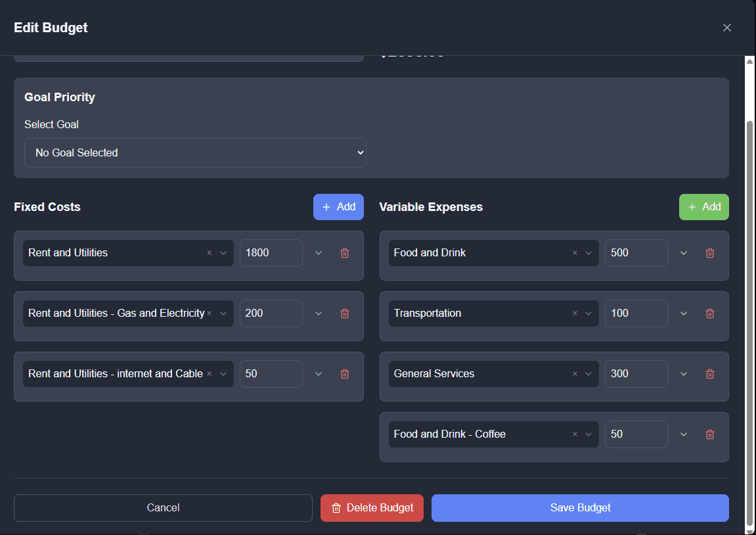Open the "No Goal Selected" goal dropdown
Viewport: 756px width, 535px height.
(195, 152)
